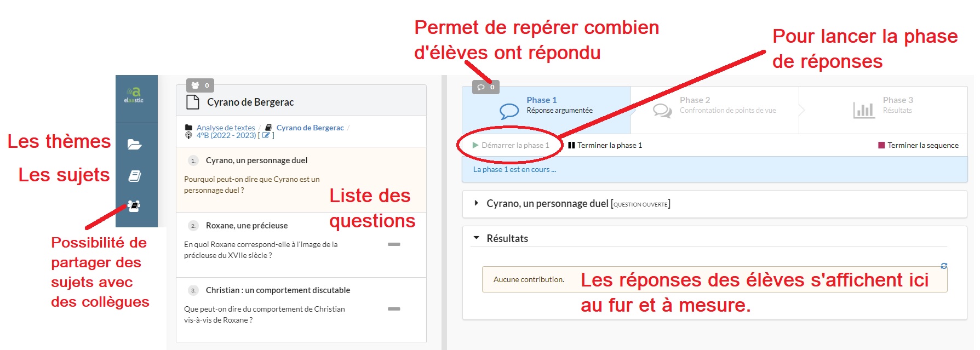Click the elaastic logo in the sidebar
This screenshot has height=350, width=980.
coord(134,95)
